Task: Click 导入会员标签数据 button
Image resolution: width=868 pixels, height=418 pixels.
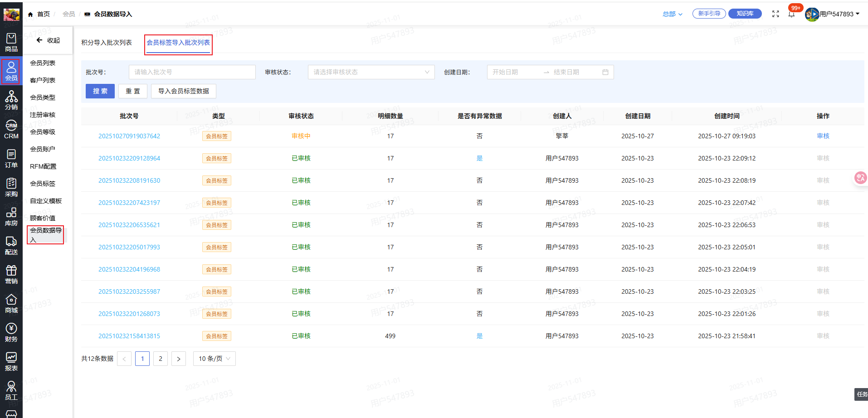Action: pyautogui.click(x=183, y=91)
